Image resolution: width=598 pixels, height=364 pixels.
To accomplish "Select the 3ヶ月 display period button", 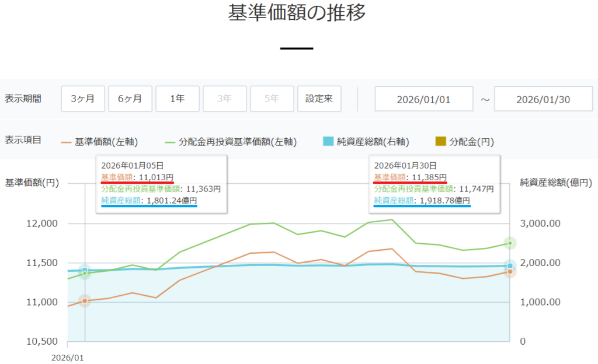I will click(83, 99).
